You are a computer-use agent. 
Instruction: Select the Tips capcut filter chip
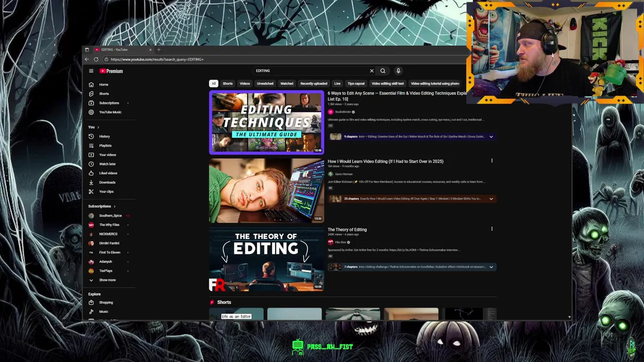point(356,83)
